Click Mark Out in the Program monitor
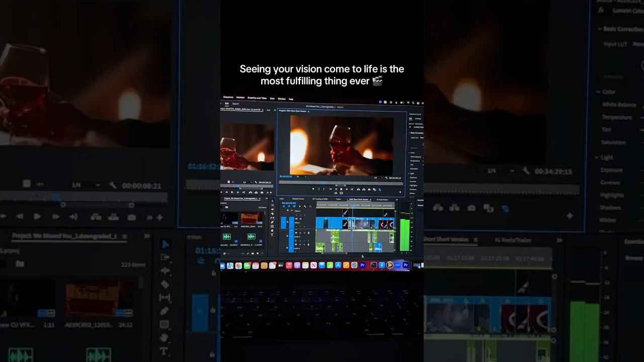 click(x=324, y=189)
